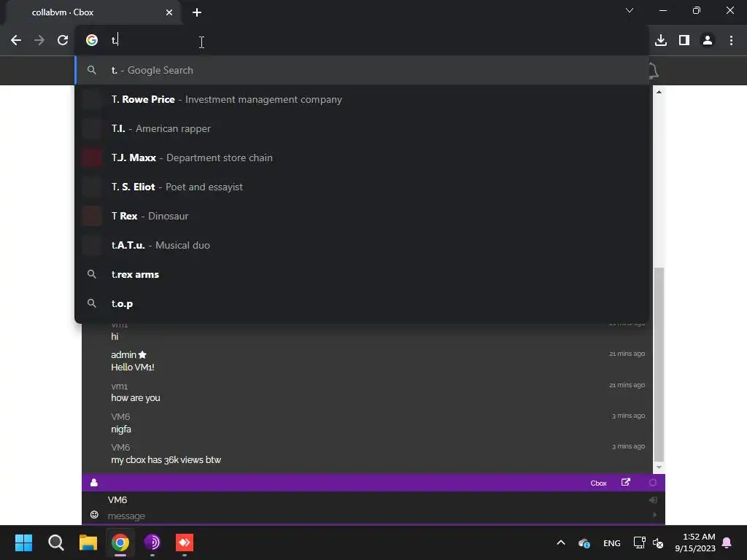The width and height of the screenshot is (747, 560).
Task: Go back to the previous page
Action: [16, 41]
